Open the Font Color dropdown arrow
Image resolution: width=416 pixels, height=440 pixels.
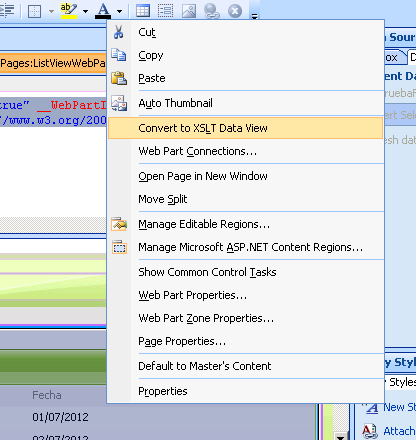[x=119, y=11]
